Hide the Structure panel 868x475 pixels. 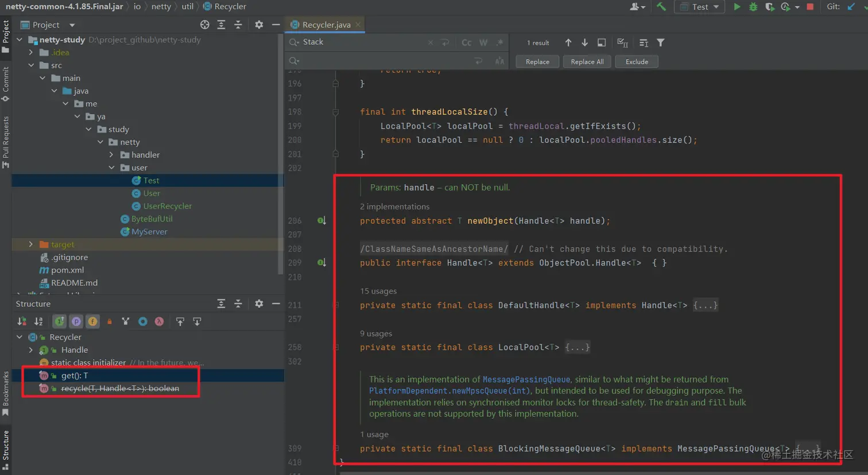click(276, 303)
